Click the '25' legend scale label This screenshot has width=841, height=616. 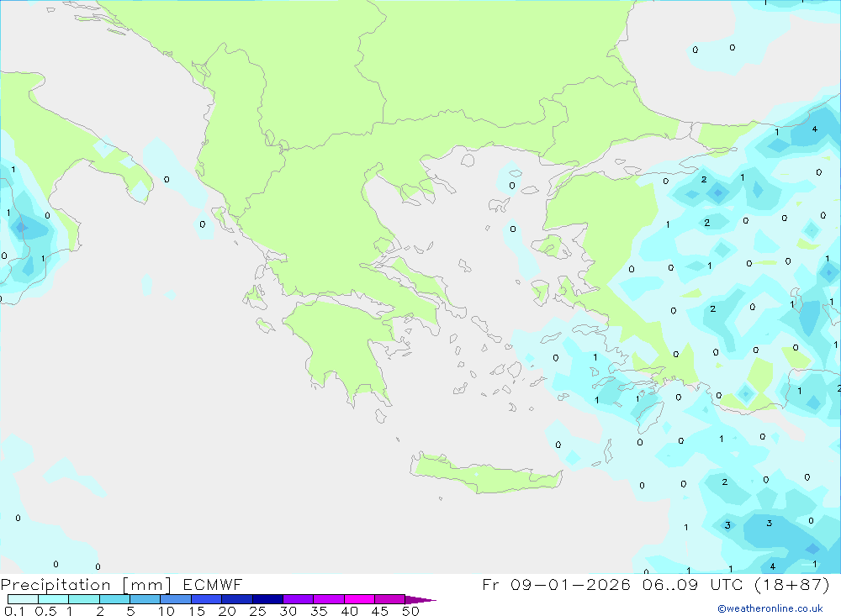(x=258, y=611)
